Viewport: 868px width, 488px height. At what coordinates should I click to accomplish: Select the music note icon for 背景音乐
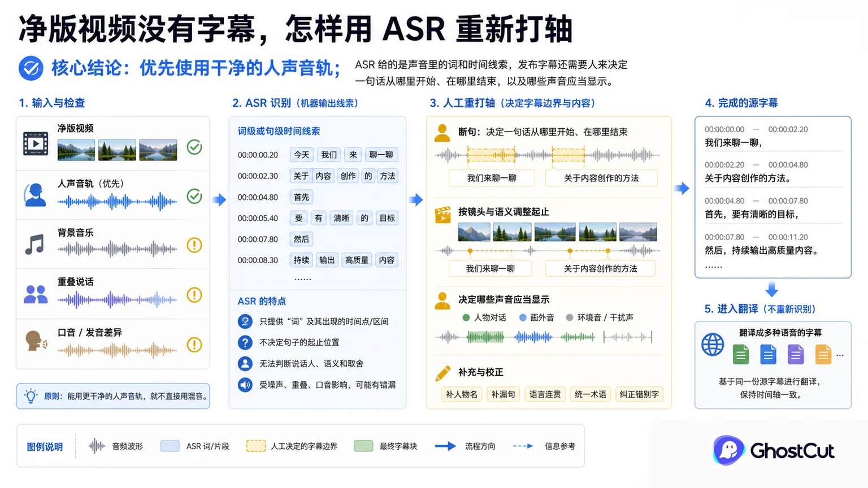click(x=34, y=245)
